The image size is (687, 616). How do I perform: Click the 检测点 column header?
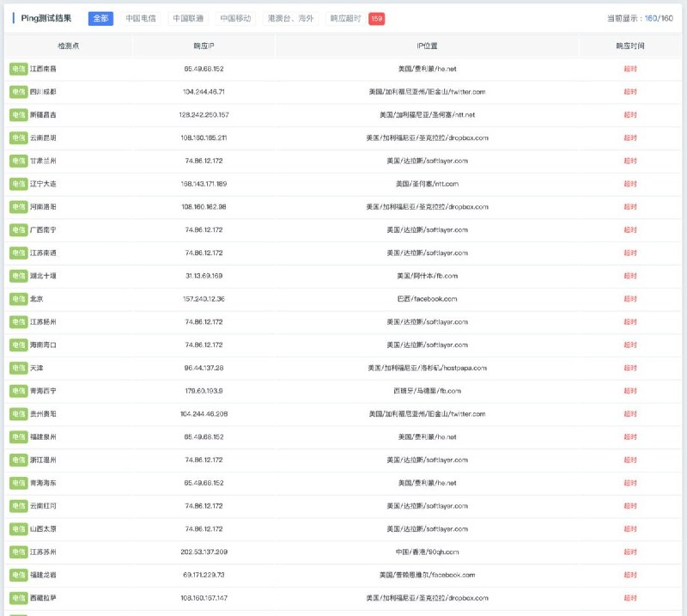(68, 46)
